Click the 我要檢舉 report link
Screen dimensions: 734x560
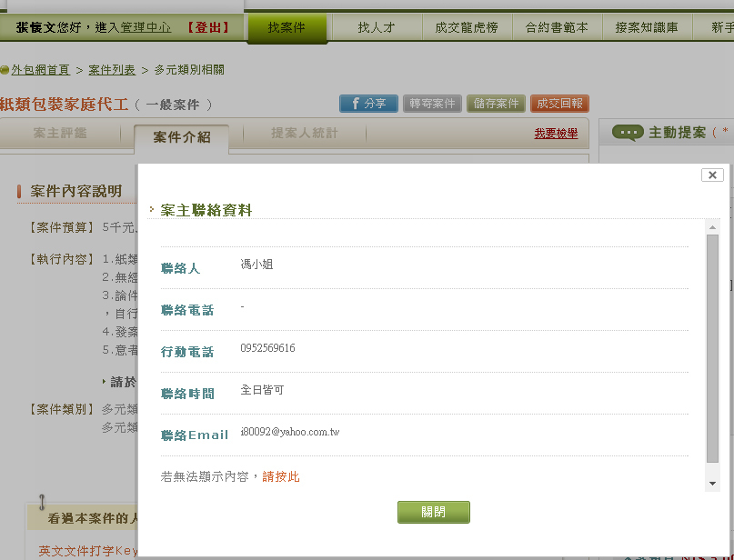click(556, 134)
